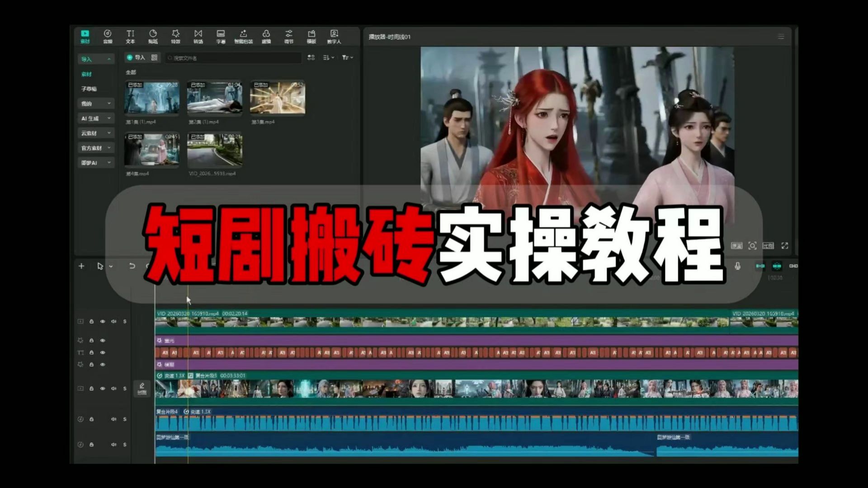Solo the bottom audio track
This screenshot has width=868, height=488.
pos(125,444)
